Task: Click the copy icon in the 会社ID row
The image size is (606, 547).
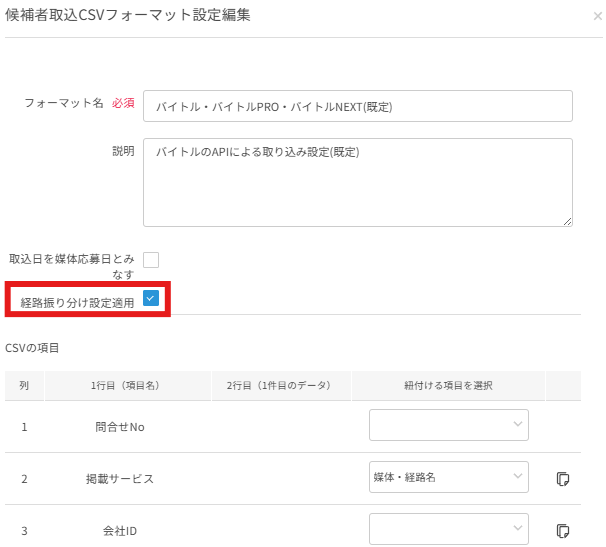Action: coord(563,529)
